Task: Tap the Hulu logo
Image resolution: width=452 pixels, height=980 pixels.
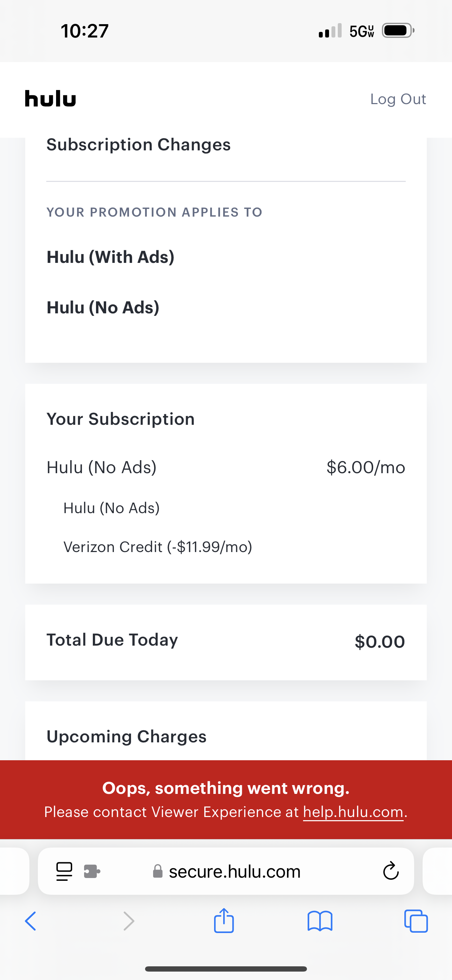Action: click(50, 99)
